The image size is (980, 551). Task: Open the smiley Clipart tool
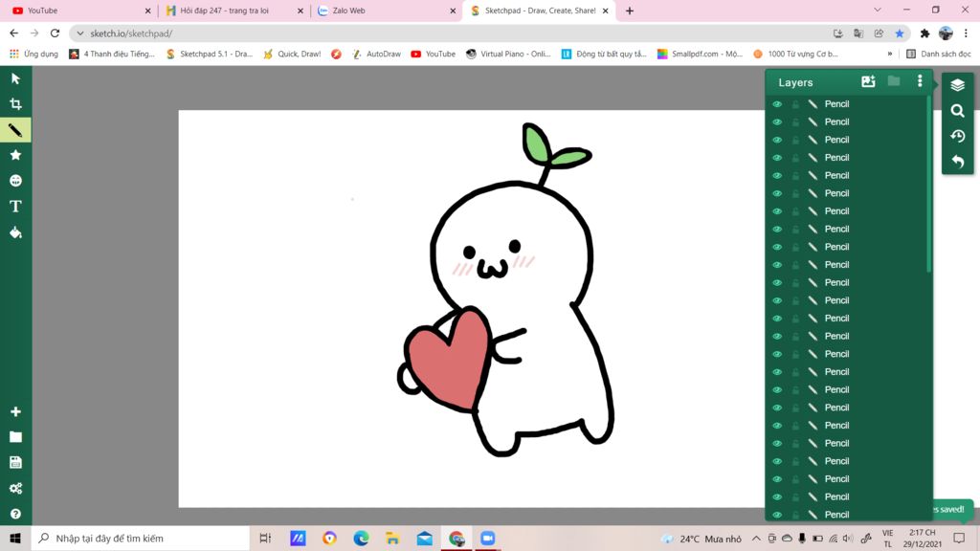pyautogui.click(x=15, y=181)
